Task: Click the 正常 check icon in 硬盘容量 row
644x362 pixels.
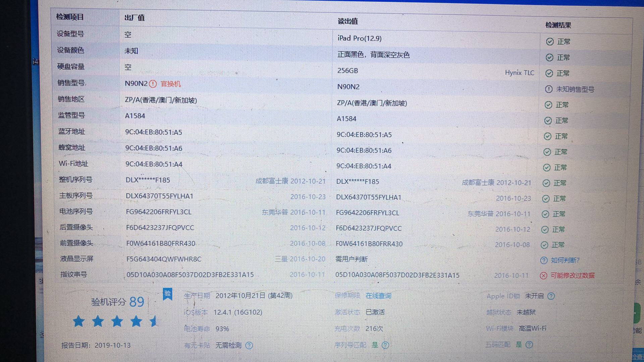Action: pos(549,73)
